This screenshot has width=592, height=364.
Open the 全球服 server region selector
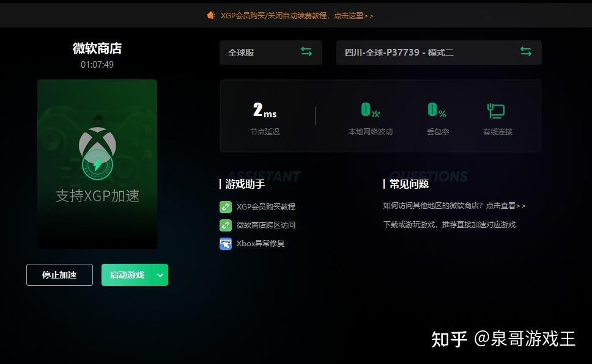263,52
